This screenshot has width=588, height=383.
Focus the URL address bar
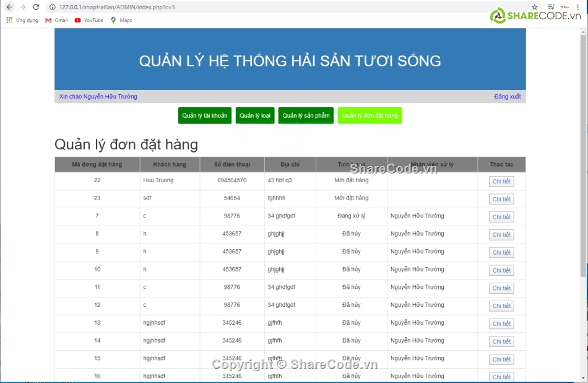(x=293, y=7)
